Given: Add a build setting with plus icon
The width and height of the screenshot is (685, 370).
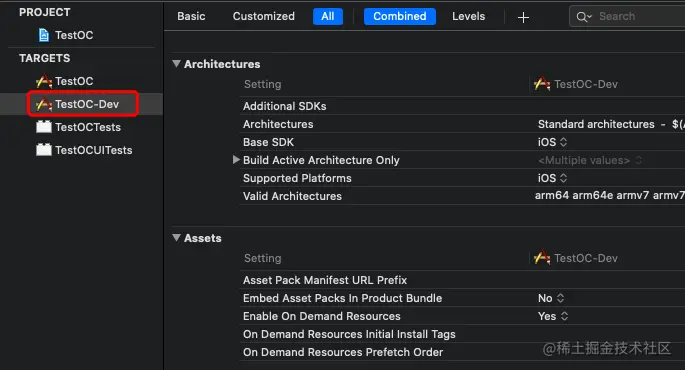Looking at the screenshot, I should point(523,17).
